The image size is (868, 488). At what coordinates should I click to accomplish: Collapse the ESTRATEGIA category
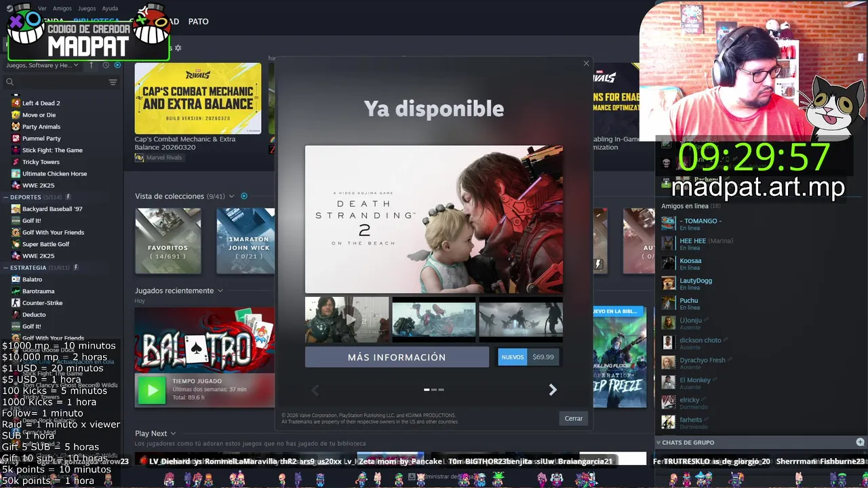pyautogui.click(x=7, y=268)
